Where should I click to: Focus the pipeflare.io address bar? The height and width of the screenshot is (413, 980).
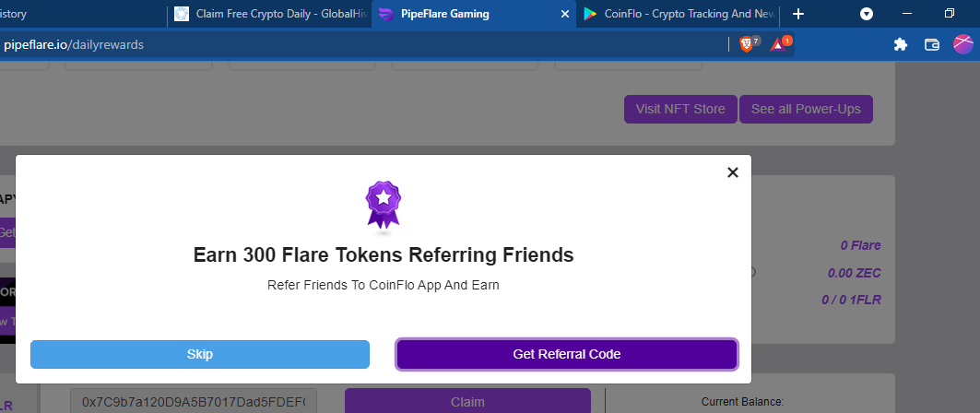coord(369,44)
